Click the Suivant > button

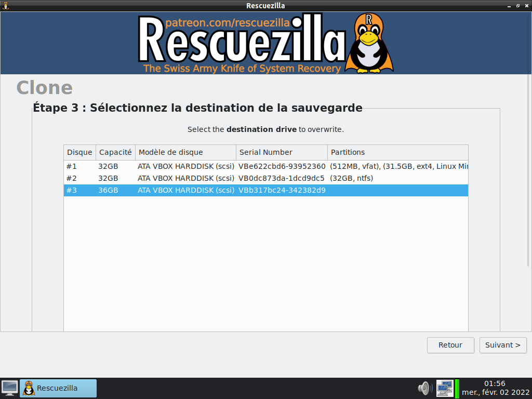pos(503,345)
